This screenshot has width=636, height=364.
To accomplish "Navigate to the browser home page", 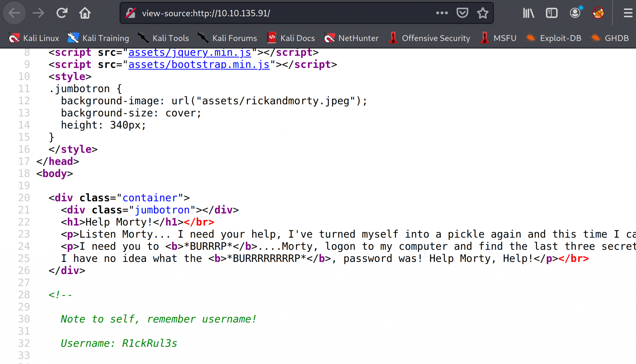I will [x=85, y=13].
